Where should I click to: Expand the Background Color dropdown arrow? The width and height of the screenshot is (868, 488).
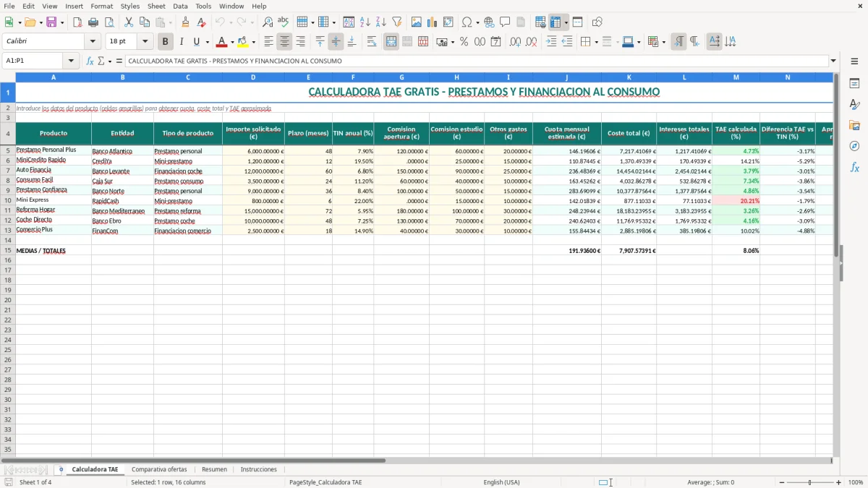(254, 43)
